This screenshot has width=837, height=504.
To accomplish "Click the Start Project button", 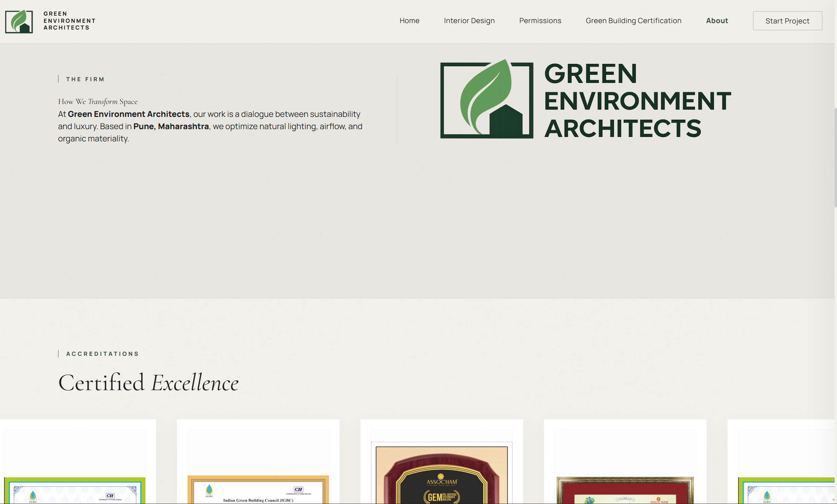I will point(787,21).
